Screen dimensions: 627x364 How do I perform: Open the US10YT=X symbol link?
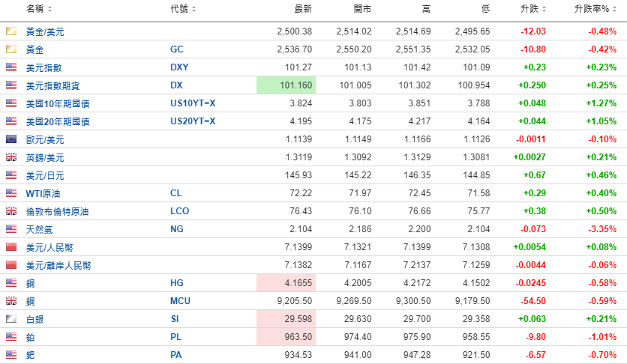(x=193, y=103)
